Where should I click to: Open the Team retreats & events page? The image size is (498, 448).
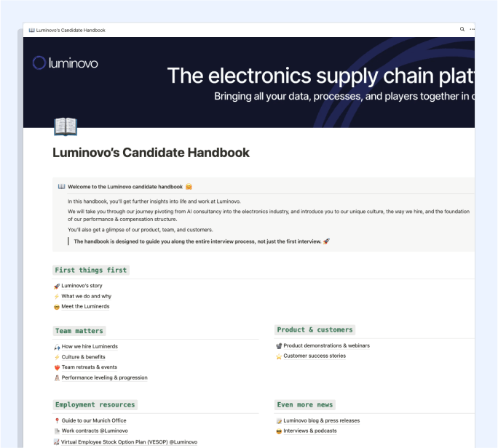coord(90,367)
